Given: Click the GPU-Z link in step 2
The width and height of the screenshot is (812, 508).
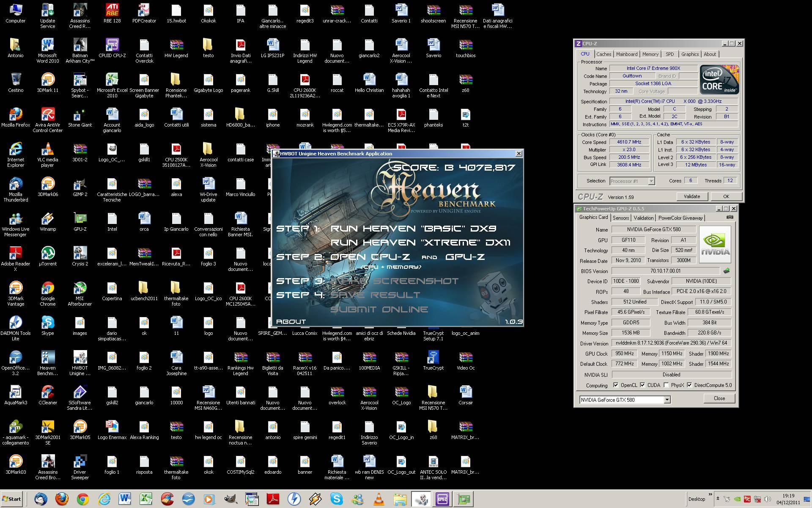Looking at the screenshot, I should pos(465,257).
